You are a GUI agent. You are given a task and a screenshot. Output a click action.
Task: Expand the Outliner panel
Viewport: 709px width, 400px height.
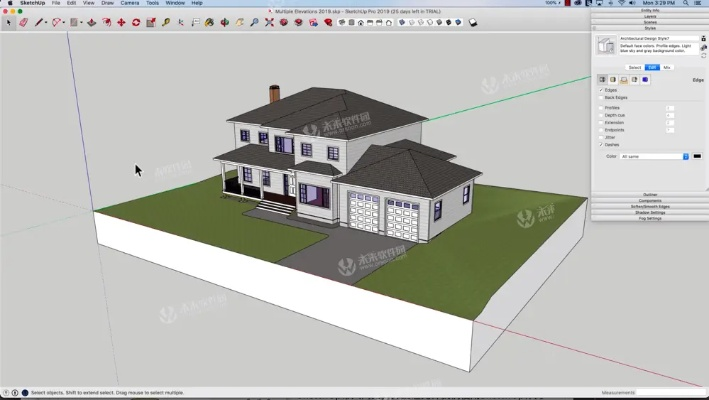tap(650, 194)
